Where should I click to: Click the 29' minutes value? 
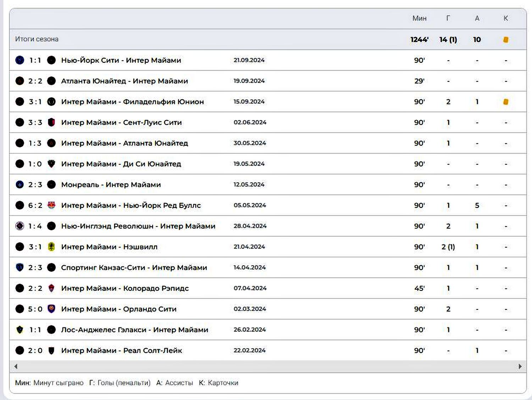[x=419, y=81]
